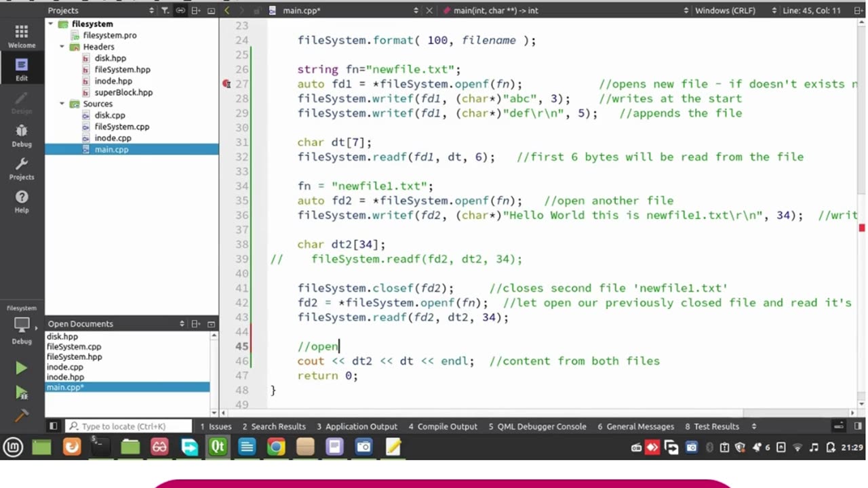Split the Open Documents panel
868x488 pixels.
click(197, 324)
